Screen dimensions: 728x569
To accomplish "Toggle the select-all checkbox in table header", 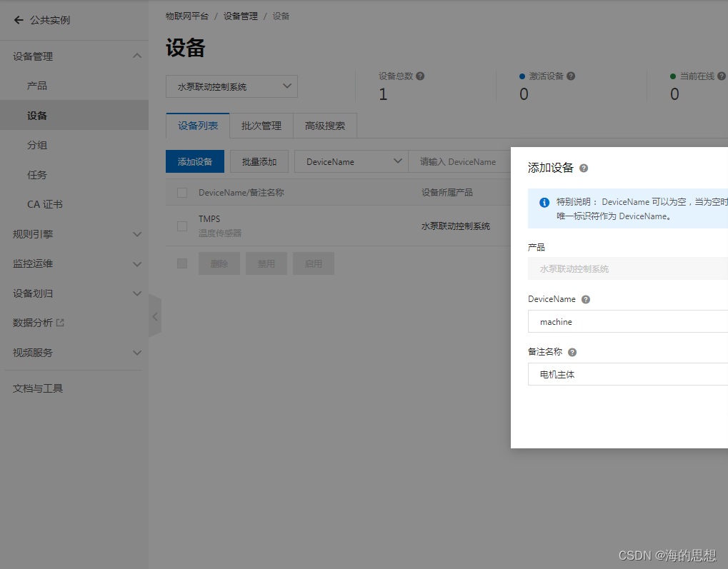I will pyautogui.click(x=182, y=193).
